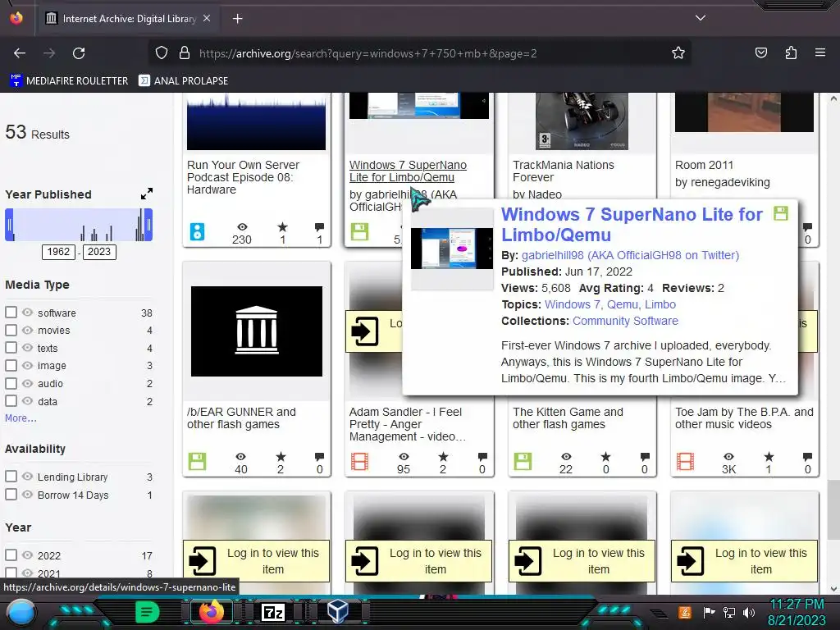Check the data media type filter
The image size is (840, 630).
point(11,400)
